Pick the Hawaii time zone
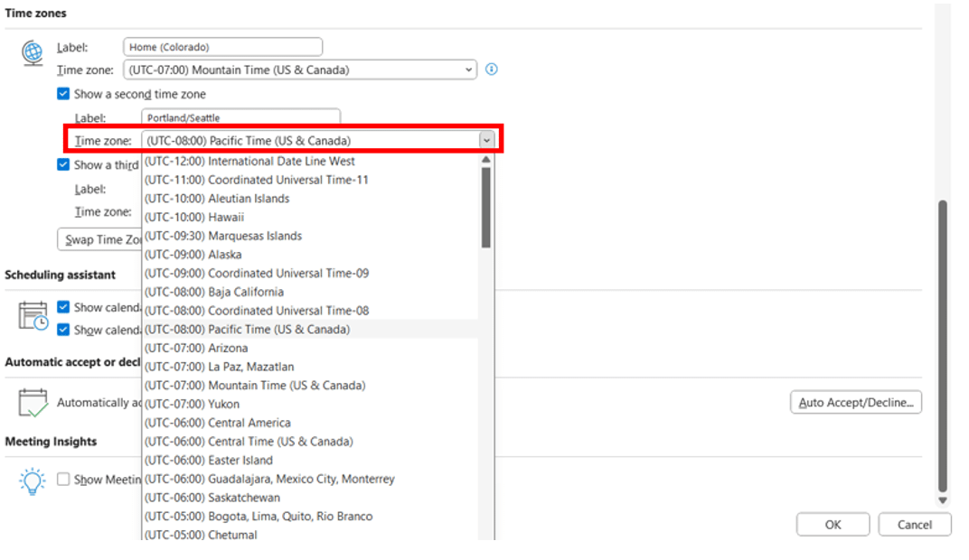Viewport: 969px width, 560px height. (310, 218)
